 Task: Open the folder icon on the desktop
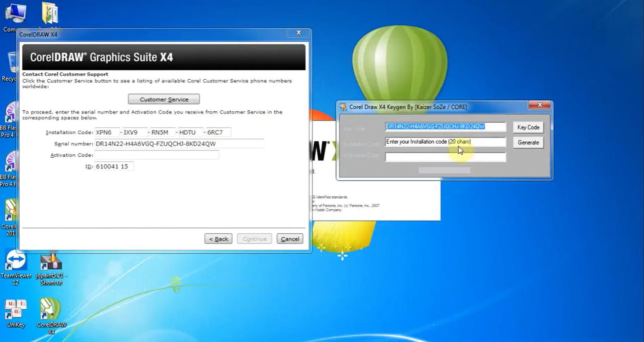(50, 14)
